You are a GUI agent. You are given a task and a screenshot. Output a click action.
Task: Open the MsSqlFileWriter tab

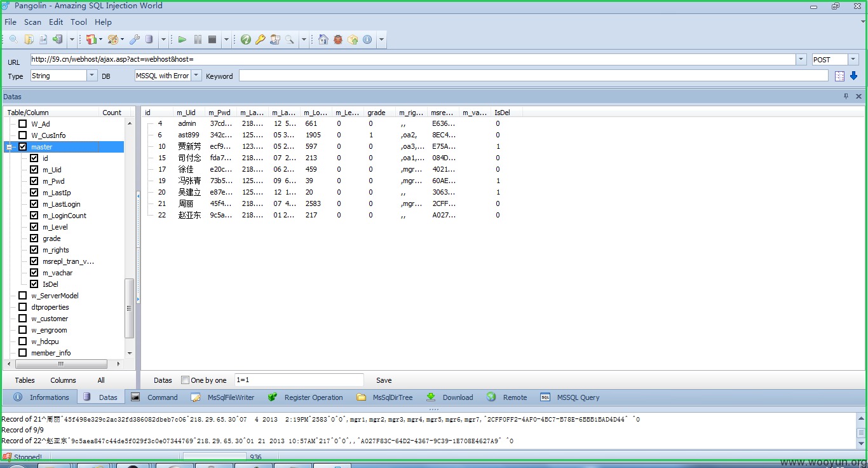coord(222,397)
